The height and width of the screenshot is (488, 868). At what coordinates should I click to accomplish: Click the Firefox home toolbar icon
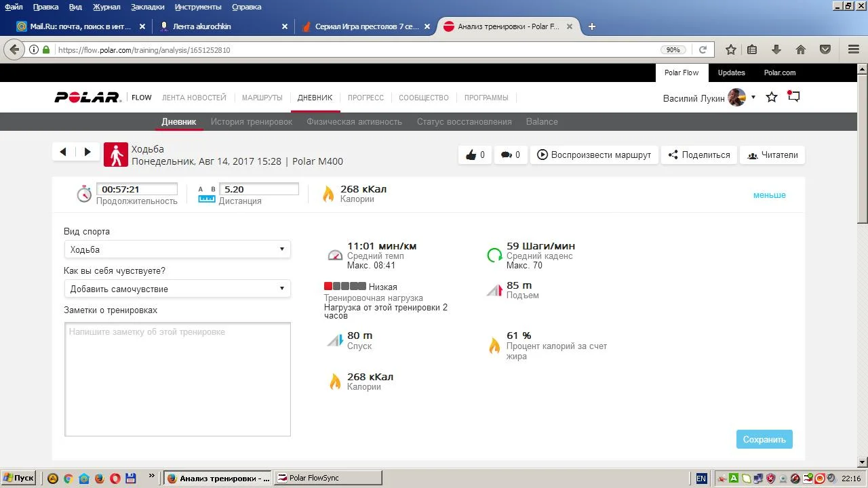pyautogui.click(x=801, y=49)
